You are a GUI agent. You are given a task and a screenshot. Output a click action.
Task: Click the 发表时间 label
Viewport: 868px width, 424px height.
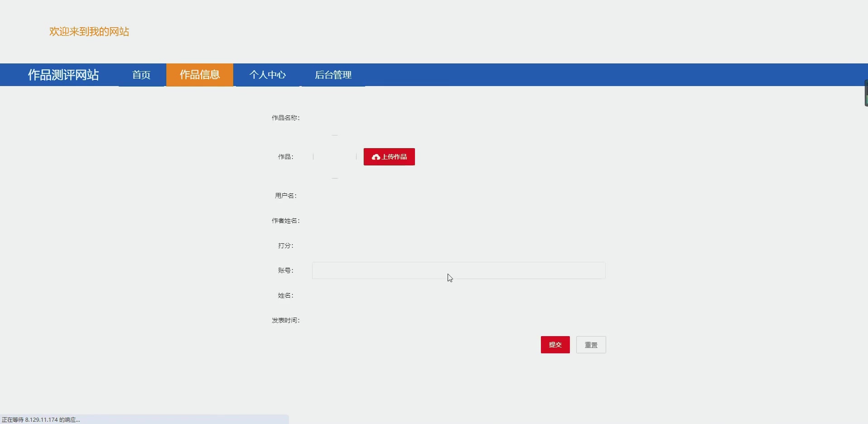click(286, 320)
